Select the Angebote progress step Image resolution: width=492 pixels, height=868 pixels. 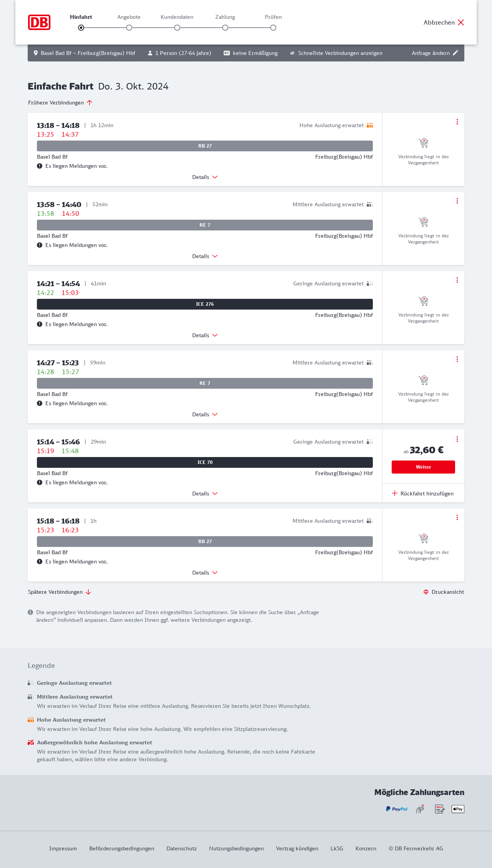point(129,28)
